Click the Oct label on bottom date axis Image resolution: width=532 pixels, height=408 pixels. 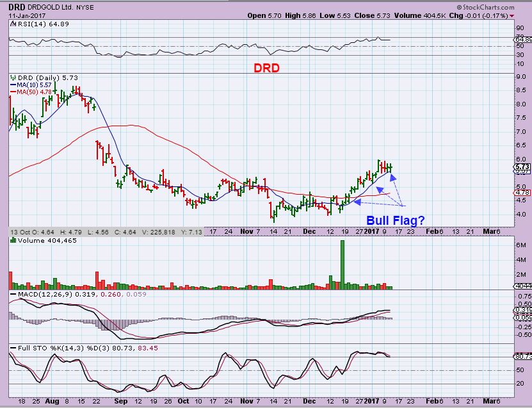pos(183,401)
